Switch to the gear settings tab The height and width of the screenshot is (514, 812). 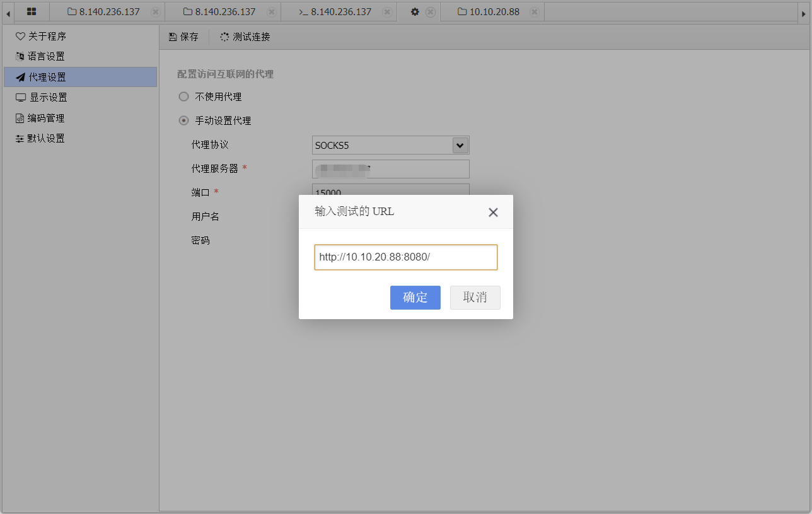coord(415,11)
